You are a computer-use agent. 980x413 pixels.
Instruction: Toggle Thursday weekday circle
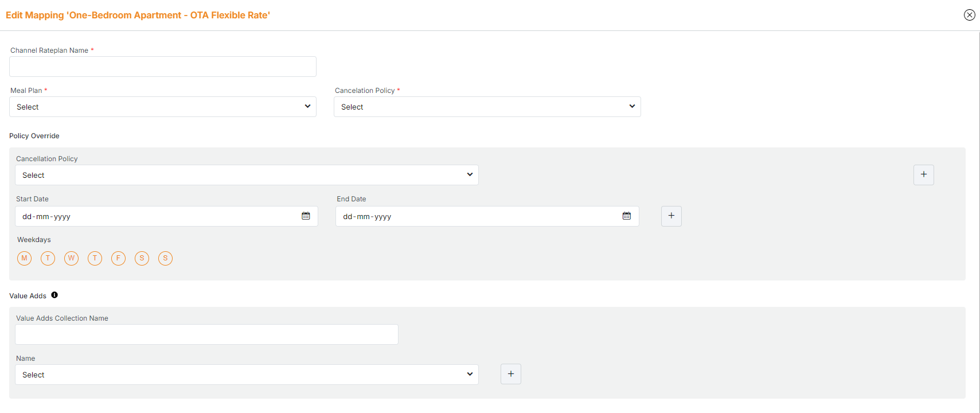95,258
